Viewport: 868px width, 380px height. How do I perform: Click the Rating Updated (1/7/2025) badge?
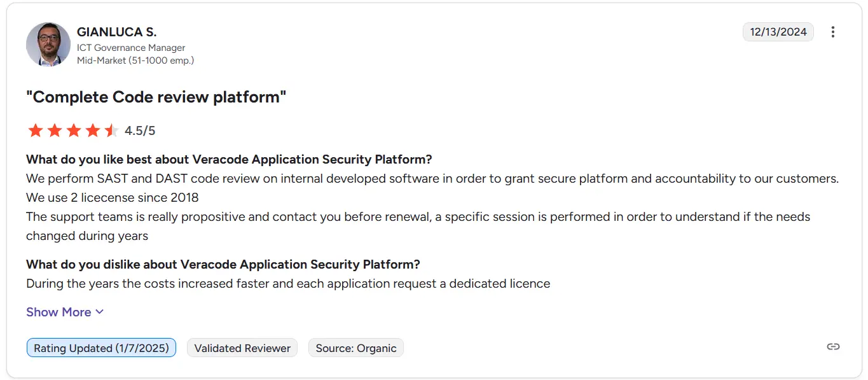click(x=101, y=348)
